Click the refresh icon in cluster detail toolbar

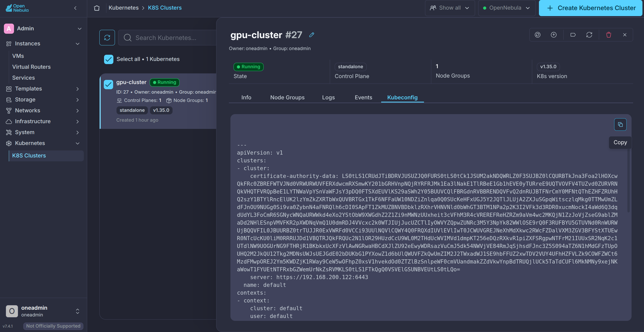pos(589,35)
